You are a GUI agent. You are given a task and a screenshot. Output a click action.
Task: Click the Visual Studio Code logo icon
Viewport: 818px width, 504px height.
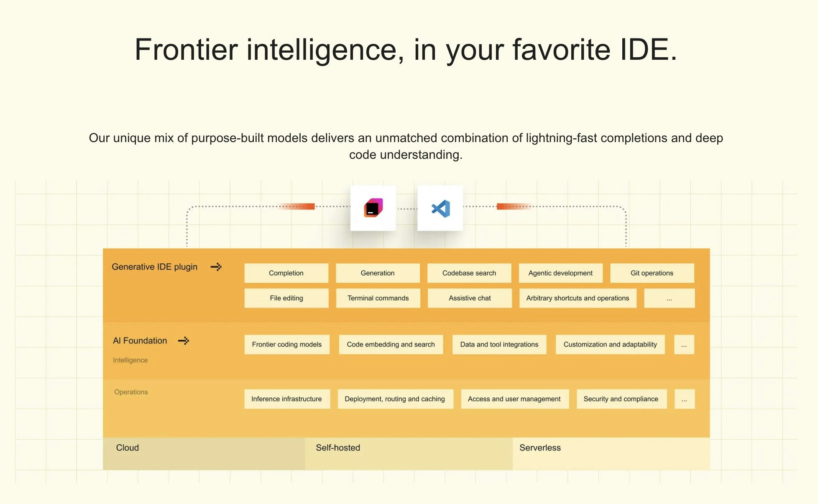point(440,208)
